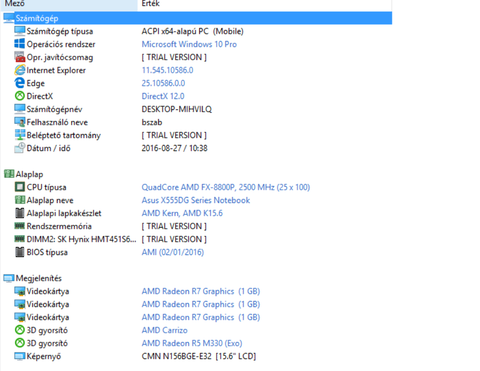Click the Felhasználó neve user icon
Screen dimensions: 480x371
[20, 122]
